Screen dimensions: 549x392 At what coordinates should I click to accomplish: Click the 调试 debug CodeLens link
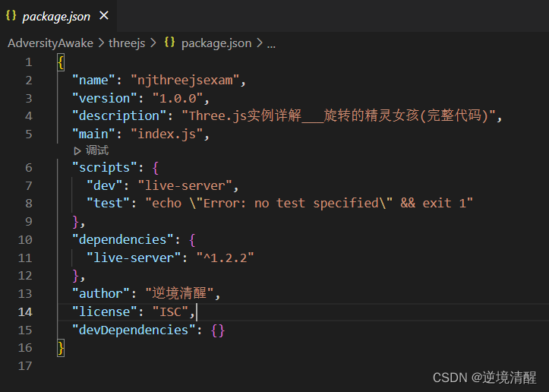pyautogui.click(x=96, y=150)
